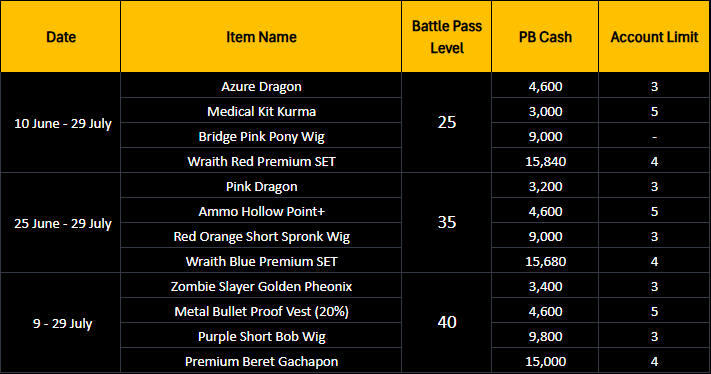Viewport: 711px width, 374px height.
Task: Click the 15,840 PB Cash value
Action: tap(545, 161)
